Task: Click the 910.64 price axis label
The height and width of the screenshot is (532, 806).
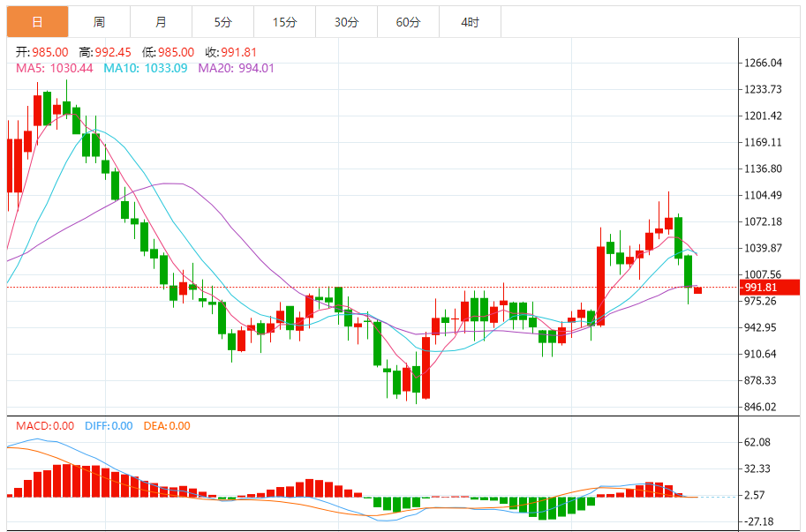Action: point(760,354)
